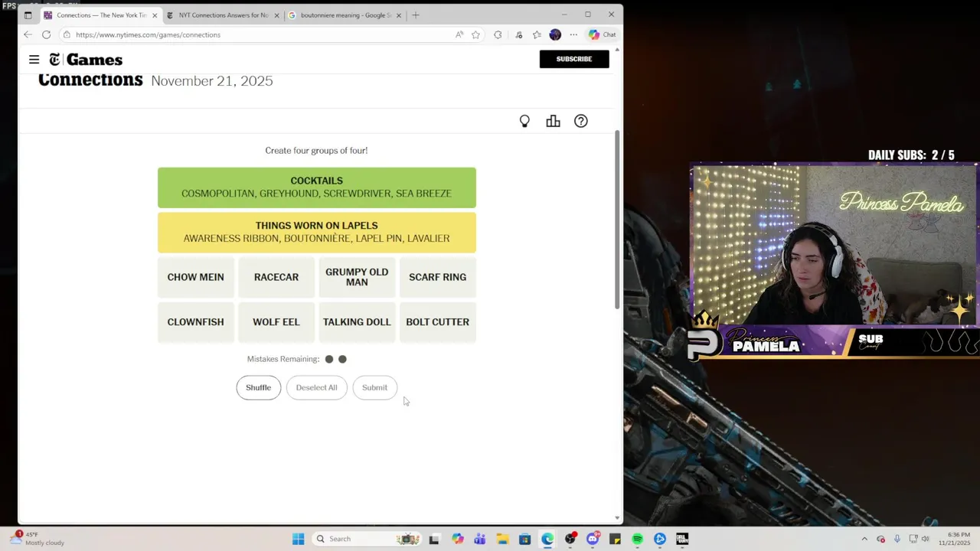980x551 pixels.
Task: View site information lock icon
Action: click(67, 34)
